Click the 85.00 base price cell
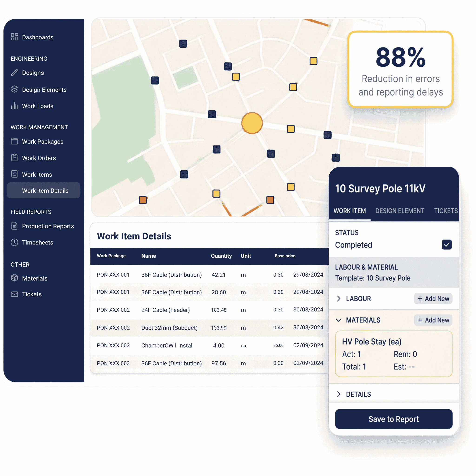The width and height of the screenshot is (476, 476). (x=278, y=345)
